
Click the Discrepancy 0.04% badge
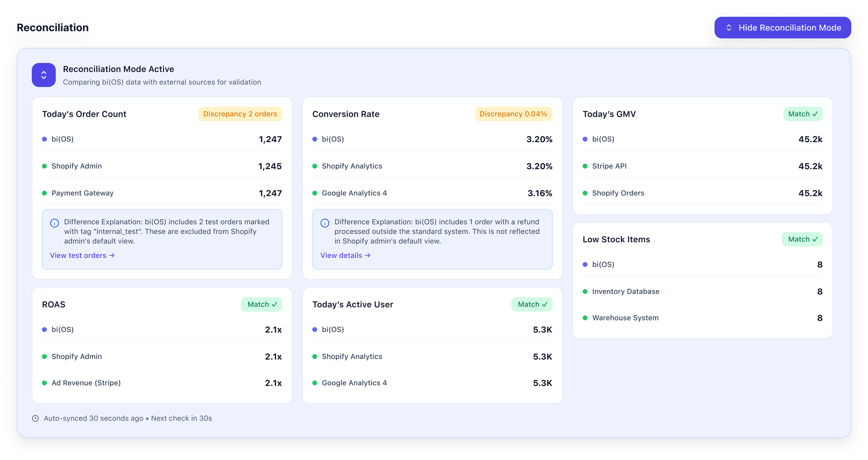coord(513,114)
